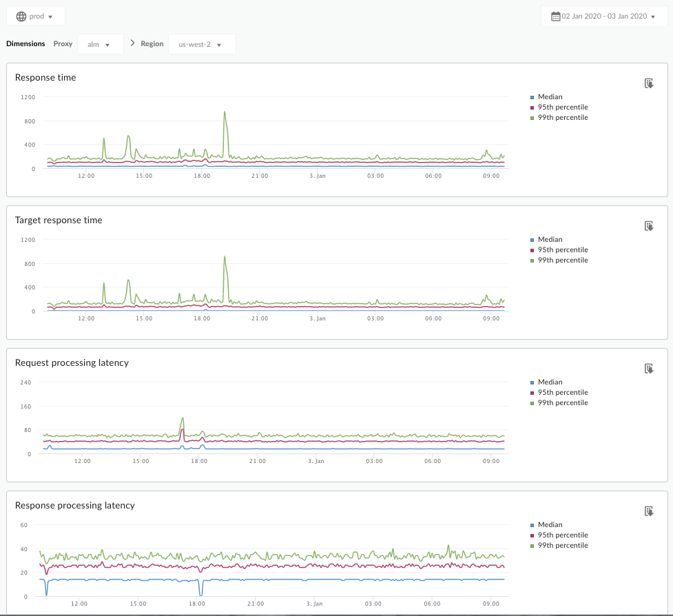The height and width of the screenshot is (616, 673).
Task: Click blue Median swatch in Target response time
Action: (x=532, y=240)
